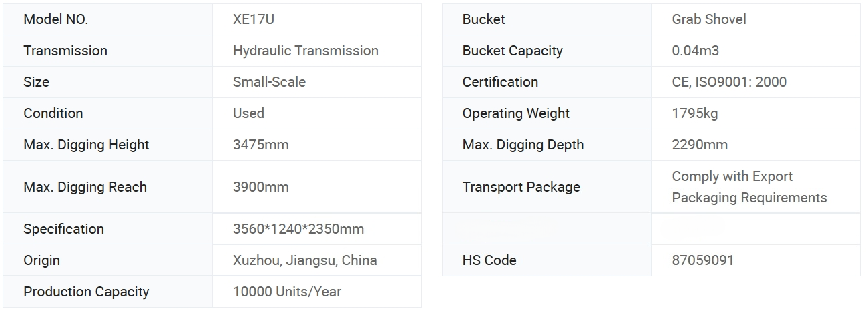Click the 3475mm digging height value

tap(260, 145)
